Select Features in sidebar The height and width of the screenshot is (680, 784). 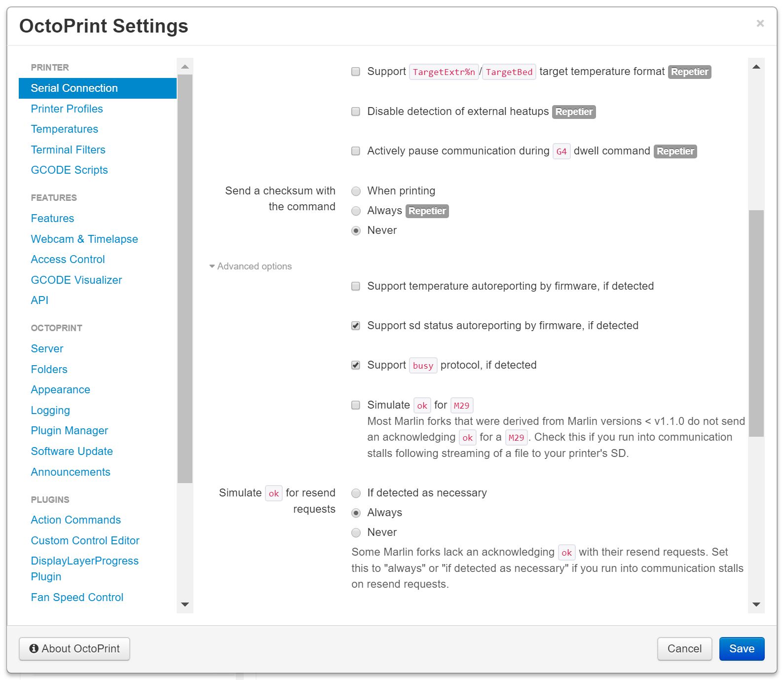click(52, 219)
